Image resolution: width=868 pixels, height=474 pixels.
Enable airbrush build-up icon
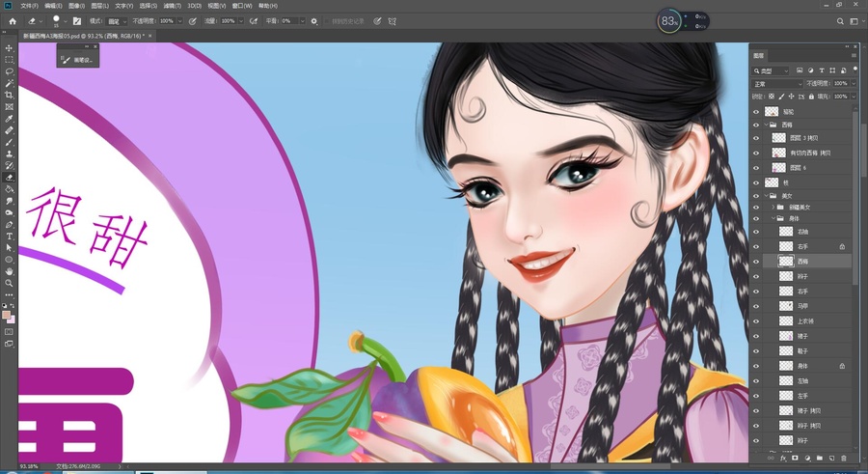254,21
